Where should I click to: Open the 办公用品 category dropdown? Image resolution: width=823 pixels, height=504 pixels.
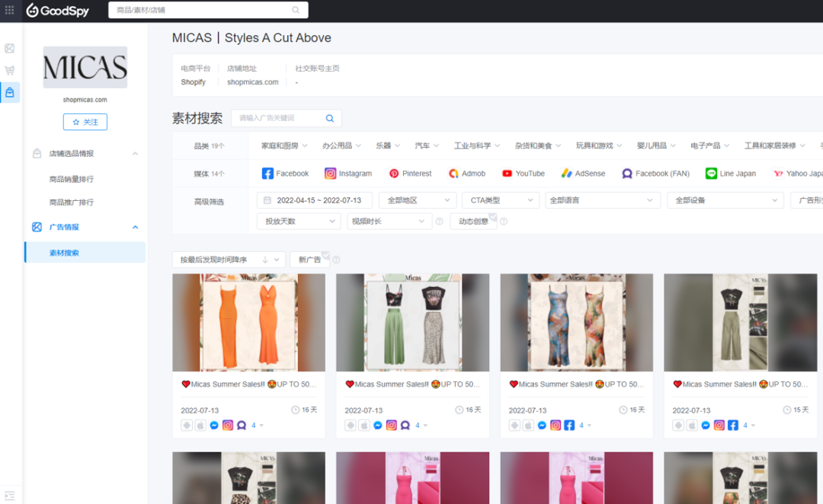click(341, 146)
